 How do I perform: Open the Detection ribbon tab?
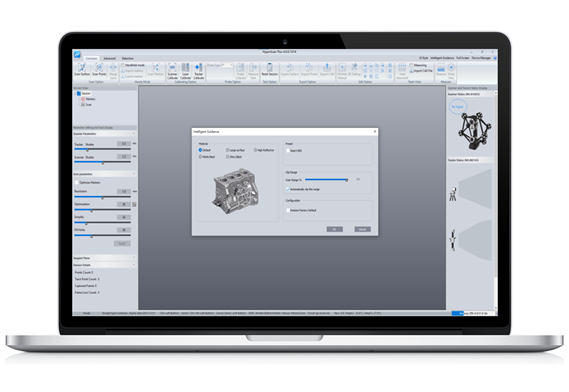(x=127, y=58)
